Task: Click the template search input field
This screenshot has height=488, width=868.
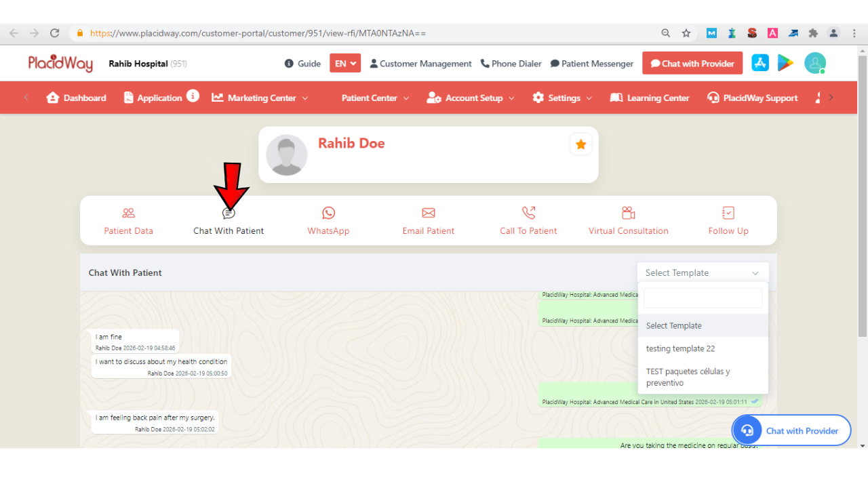Action: [x=703, y=298]
